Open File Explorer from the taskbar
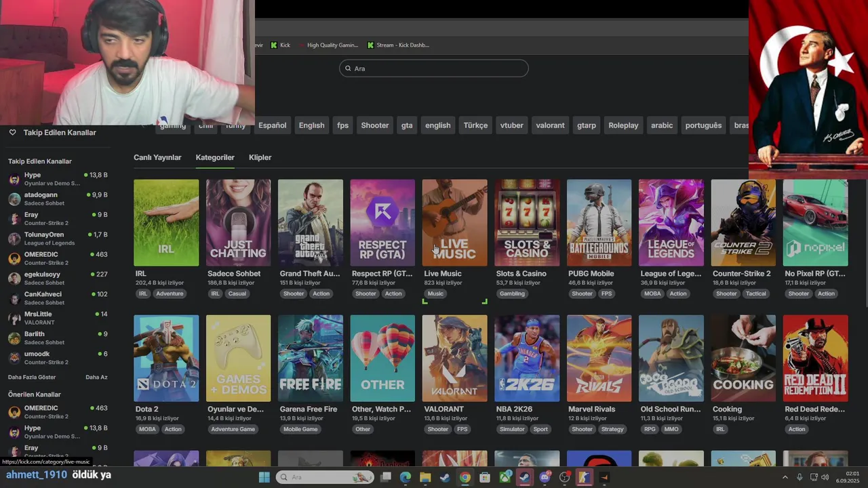Screen dimensions: 868x488 click(x=425, y=477)
